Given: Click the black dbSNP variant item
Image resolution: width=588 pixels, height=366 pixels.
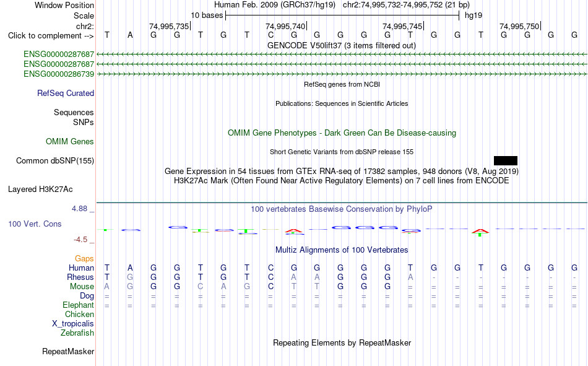Looking at the screenshot, I should (x=506, y=160).
